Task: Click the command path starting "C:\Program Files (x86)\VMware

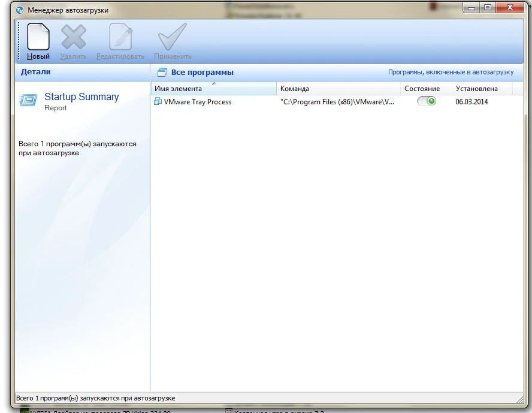Action: point(337,102)
